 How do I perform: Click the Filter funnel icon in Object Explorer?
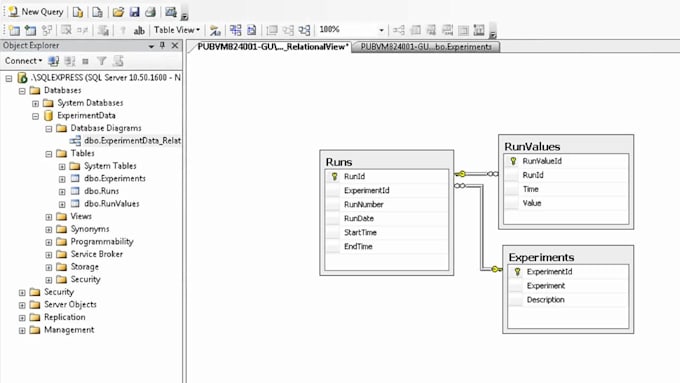pyautogui.click(x=101, y=61)
